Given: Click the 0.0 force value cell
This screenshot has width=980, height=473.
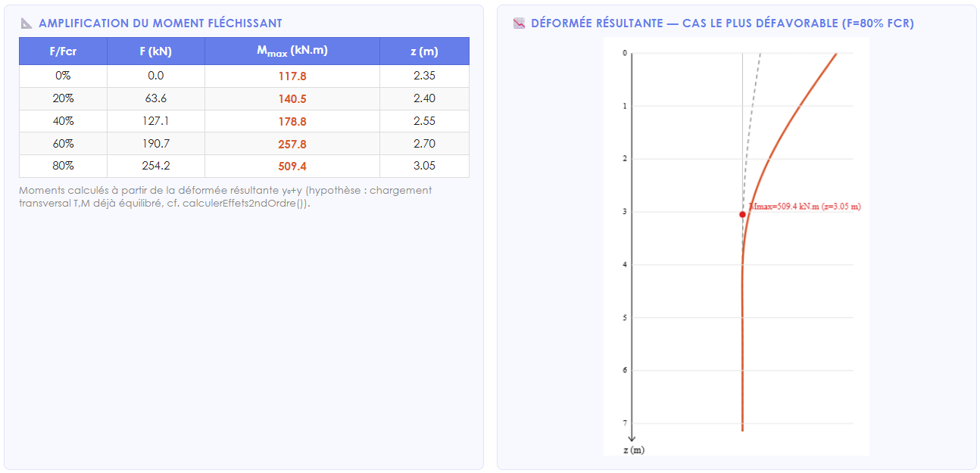Looking at the screenshot, I should (156, 76).
